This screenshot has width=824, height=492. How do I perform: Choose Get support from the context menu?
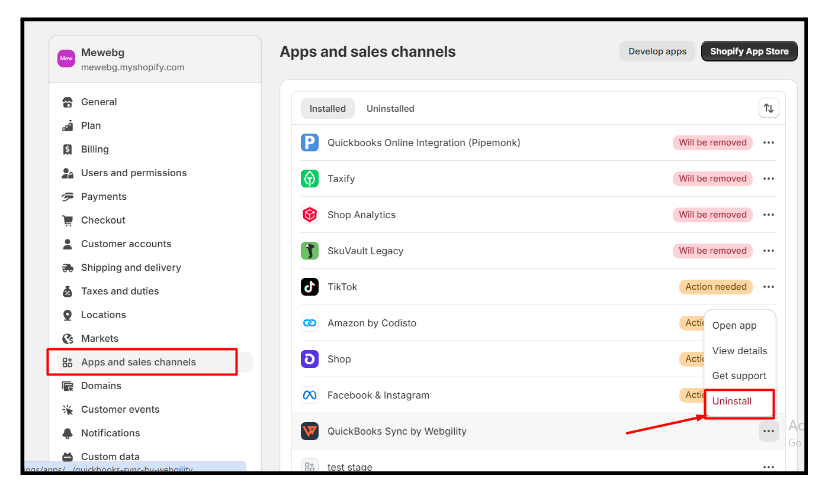[739, 376]
